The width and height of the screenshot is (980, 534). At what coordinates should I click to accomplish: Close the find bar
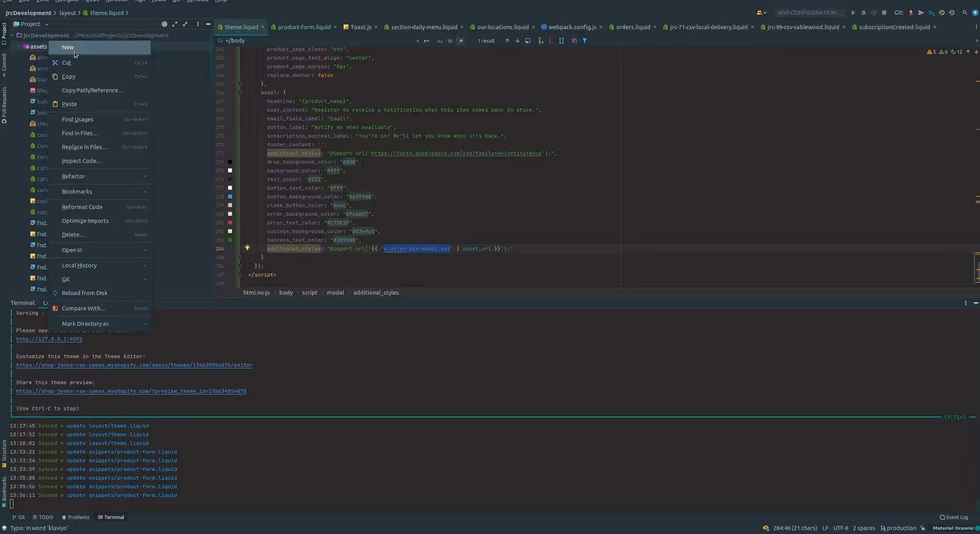pos(977,41)
